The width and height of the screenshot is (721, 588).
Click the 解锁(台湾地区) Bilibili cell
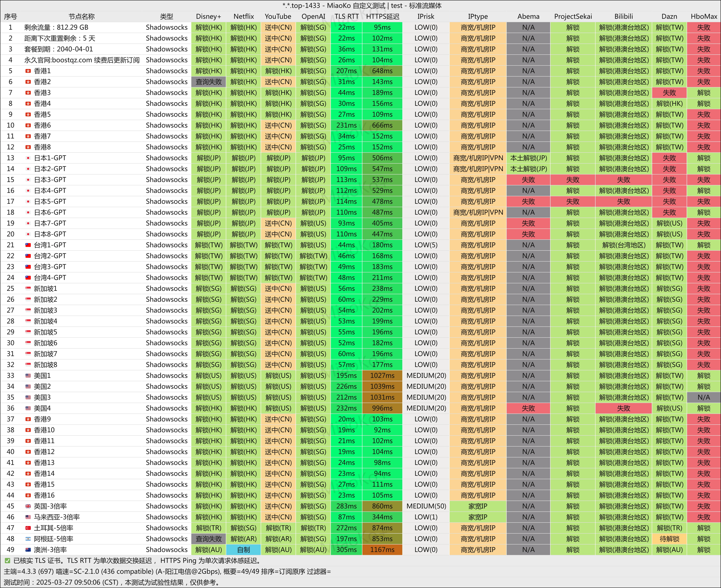623,245
